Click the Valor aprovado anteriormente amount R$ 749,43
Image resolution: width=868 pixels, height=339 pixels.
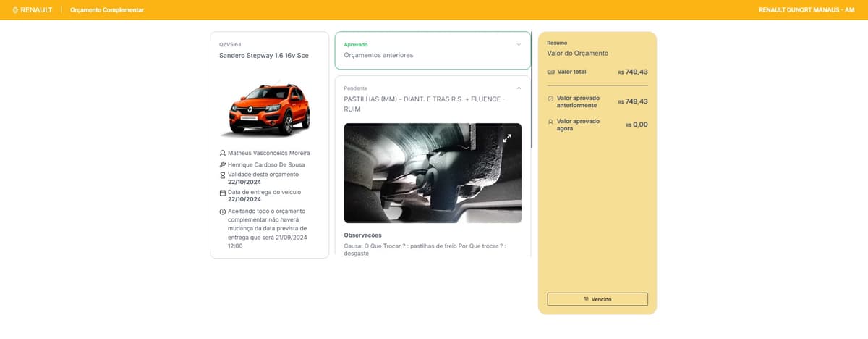tap(633, 101)
